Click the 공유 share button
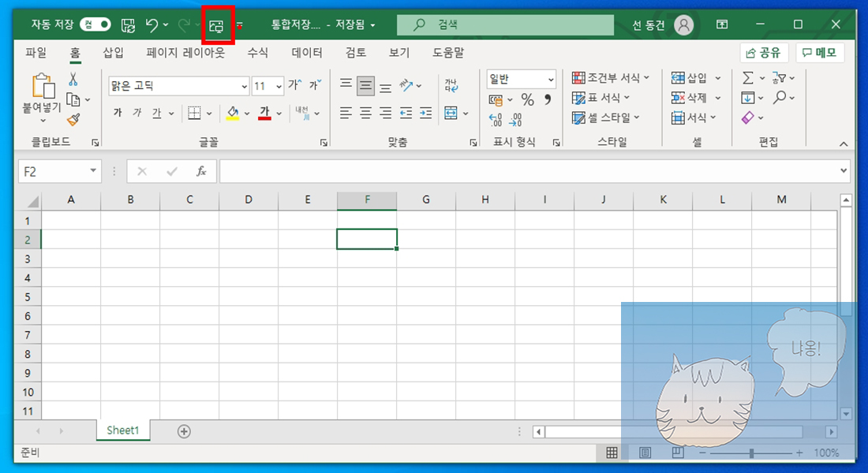The height and width of the screenshot is (473, 868). tap(764, 53)
